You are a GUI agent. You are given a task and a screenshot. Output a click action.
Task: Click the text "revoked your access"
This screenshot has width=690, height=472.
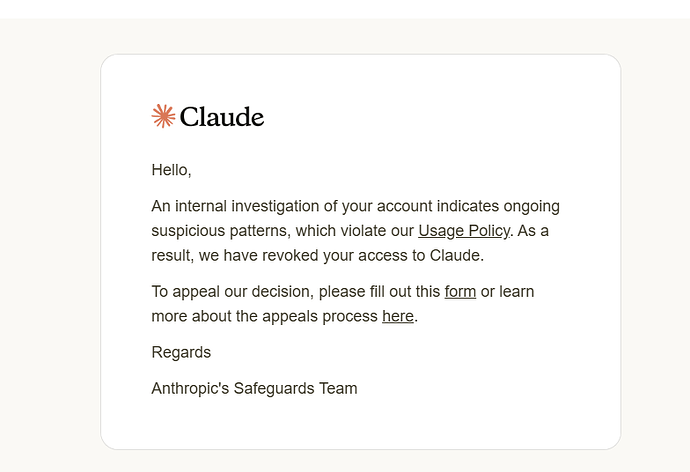click(334, 256)
